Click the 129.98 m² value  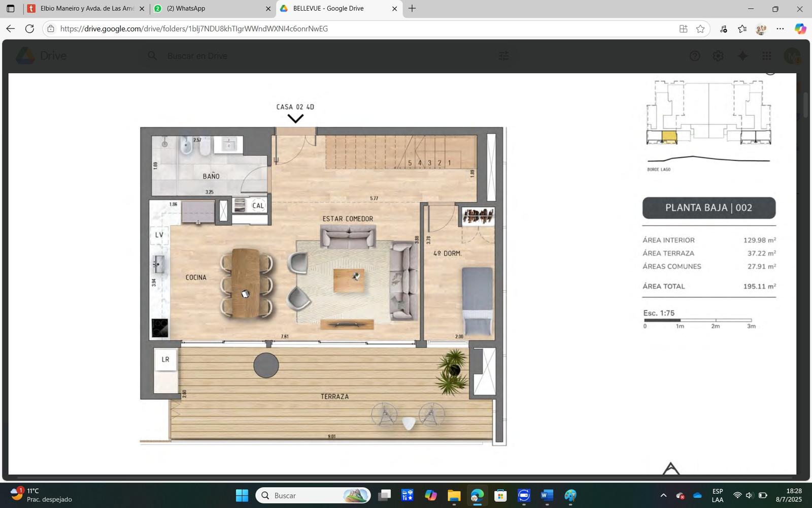pyautogui.click(x=760, y=240)
